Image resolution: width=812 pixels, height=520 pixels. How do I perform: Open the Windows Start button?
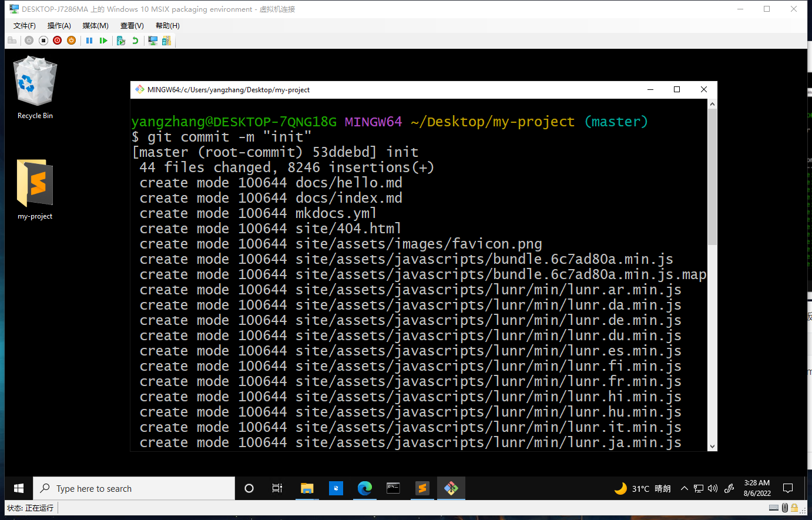(19, 489)
